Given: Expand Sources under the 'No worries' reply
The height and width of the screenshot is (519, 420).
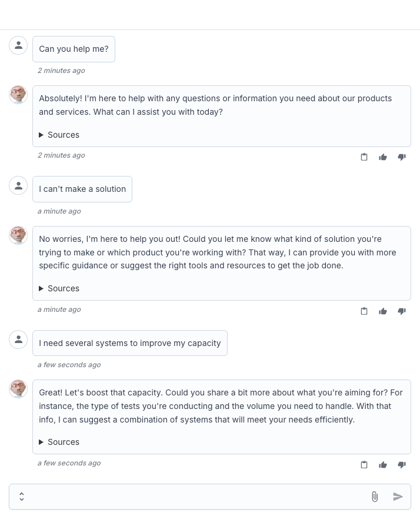Looking at the screenshot, I should click(x=59, y=288).
